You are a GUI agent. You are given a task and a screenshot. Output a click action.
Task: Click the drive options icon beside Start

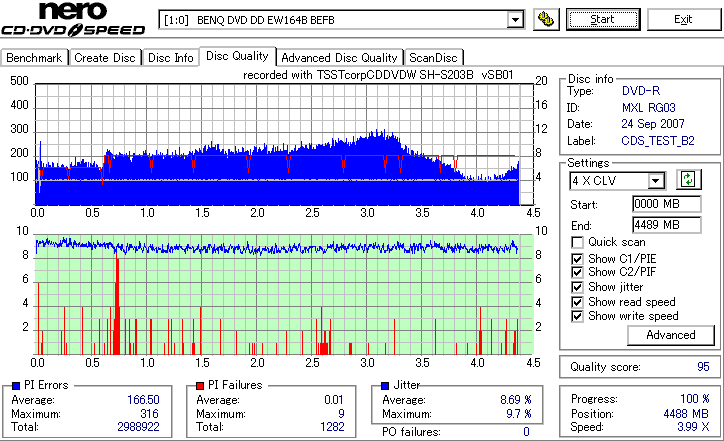pyautogui.click(x=546, y=20)
